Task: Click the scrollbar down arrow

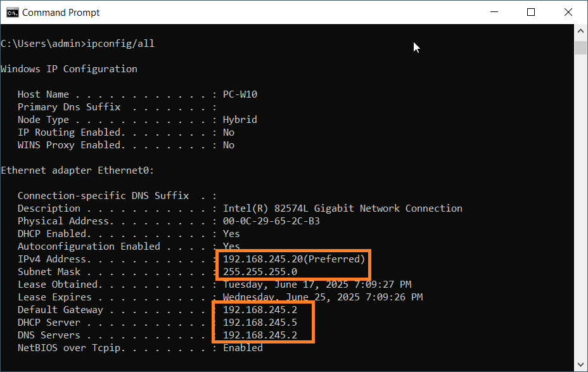Action: (x=580, y=364)
